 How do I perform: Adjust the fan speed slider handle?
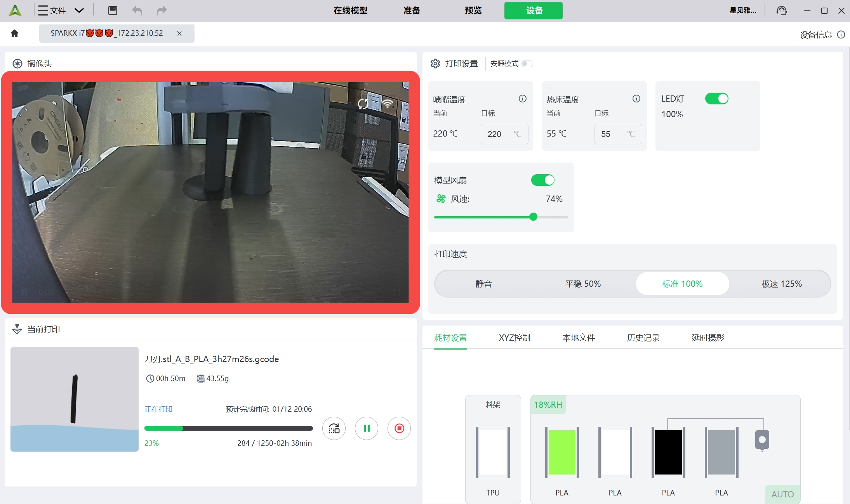pos(534,217)
